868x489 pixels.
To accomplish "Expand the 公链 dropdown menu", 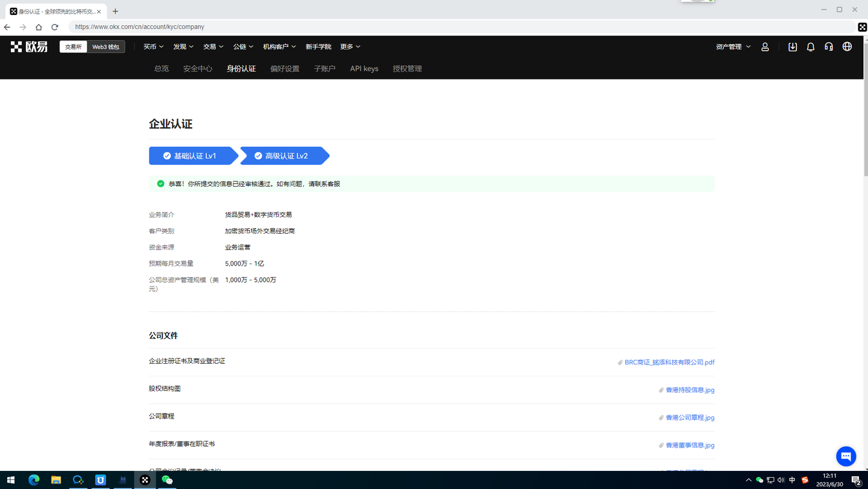I will (244, 46).
